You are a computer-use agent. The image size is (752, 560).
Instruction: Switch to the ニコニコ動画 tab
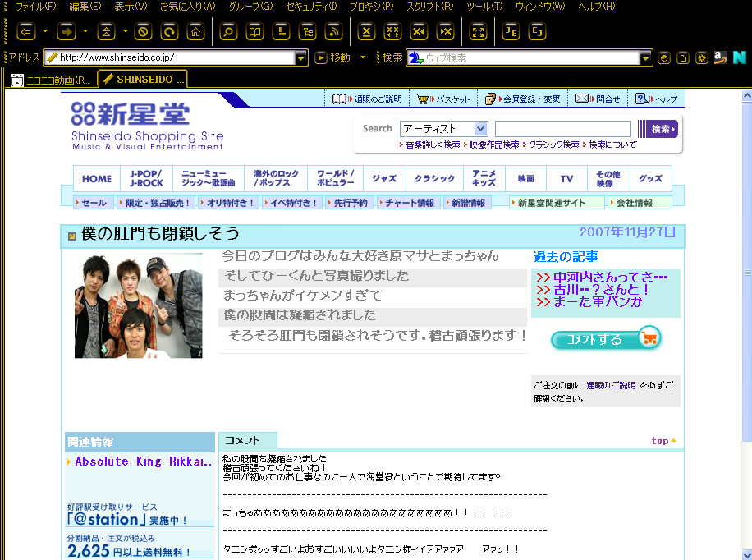tap(51, 80)
